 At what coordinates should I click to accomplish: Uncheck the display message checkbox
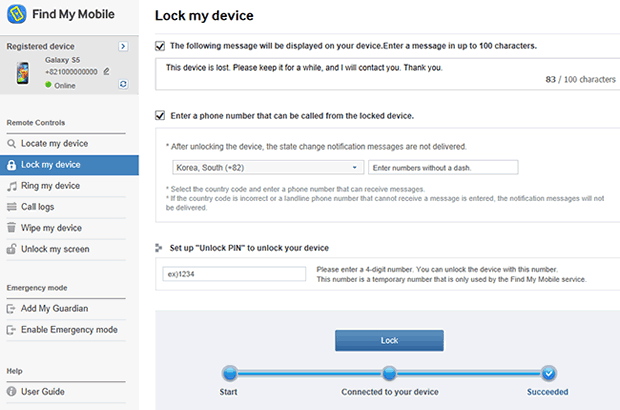pos(160,46)
